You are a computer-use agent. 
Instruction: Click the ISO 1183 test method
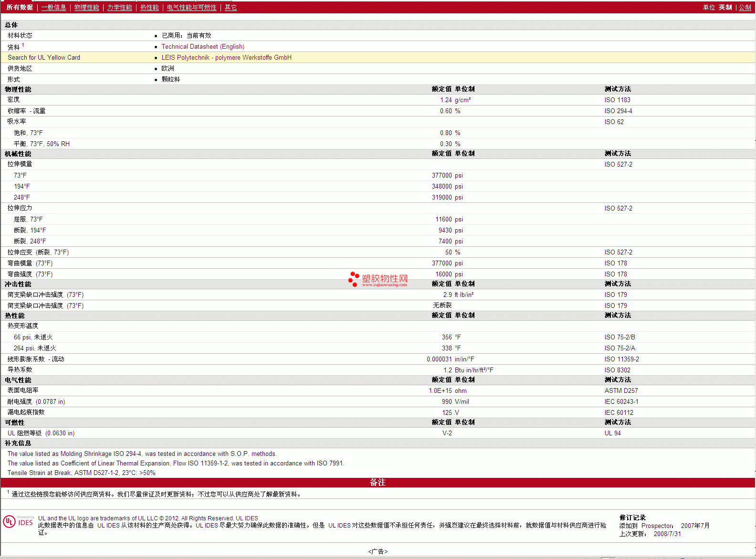[617, 100]
